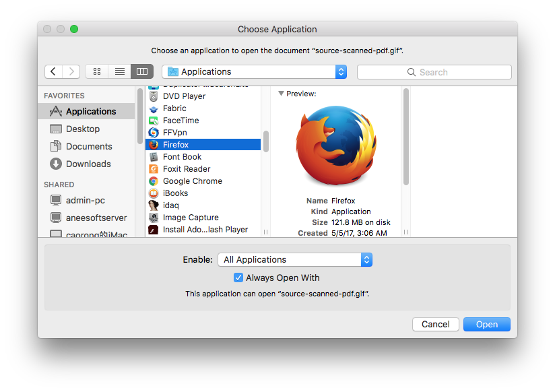This screenshot has height=392, width=555.
Task: Switch to icon grid view
Action: click(x=97, y=71)
